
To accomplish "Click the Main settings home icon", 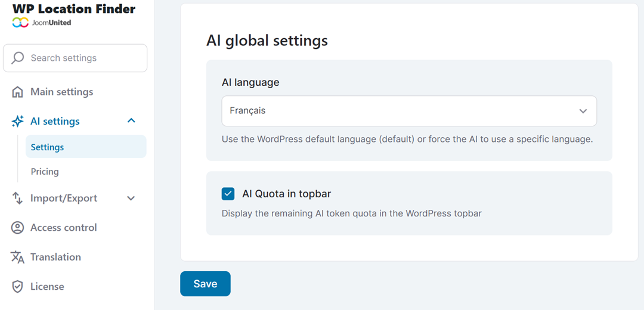I will pos(17,92).
